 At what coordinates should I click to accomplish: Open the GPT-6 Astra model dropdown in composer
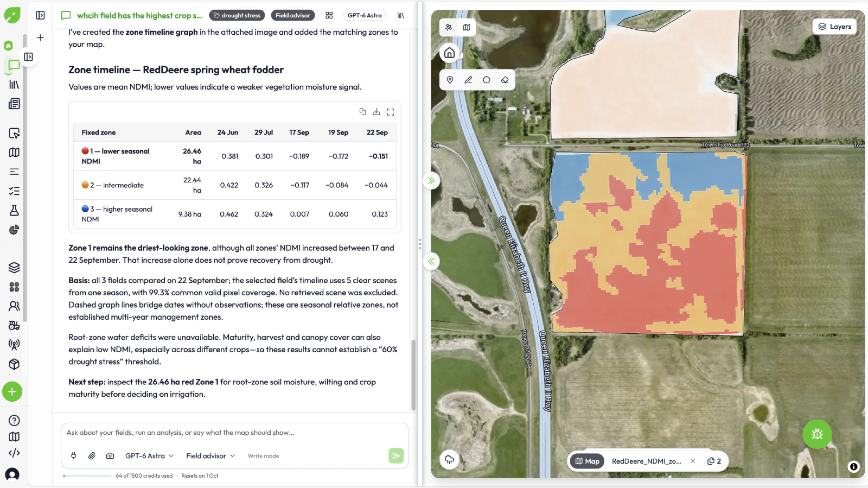[149, 456]
